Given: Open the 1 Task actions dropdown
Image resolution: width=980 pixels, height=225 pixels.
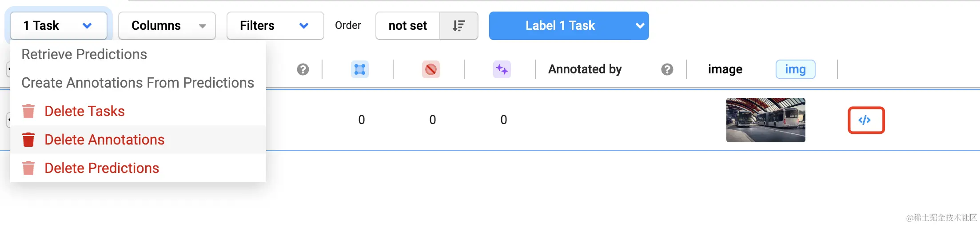Looking at the screenshot, I should [x=59, y=26].
